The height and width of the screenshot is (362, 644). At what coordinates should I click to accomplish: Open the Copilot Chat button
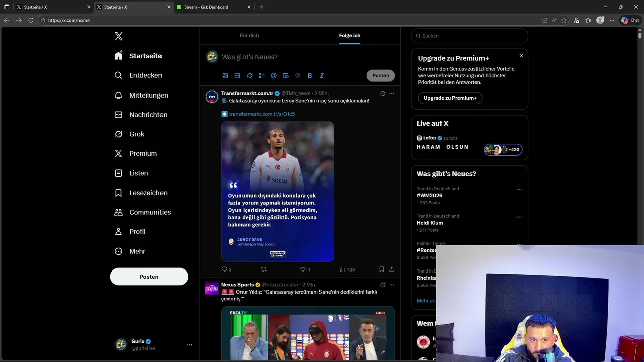630,20
